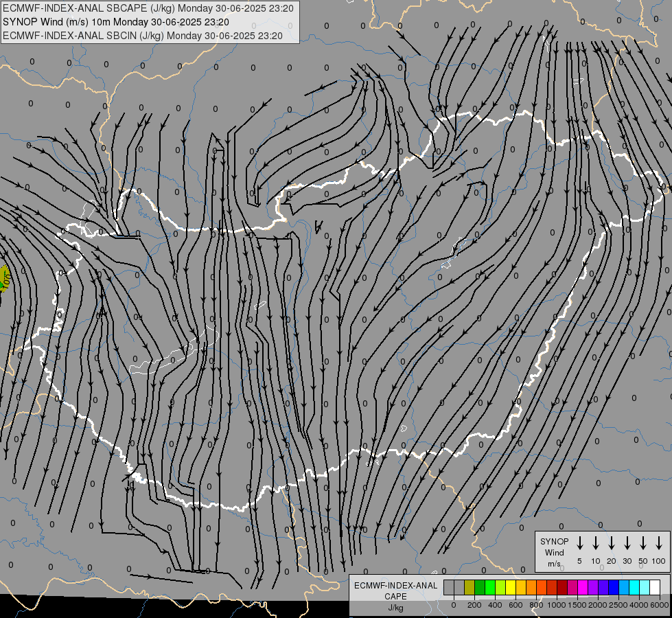This screenshot has width=672, height=618.
Task: Select the orange swatch left of the 800 tick
Action: [531, 587]
